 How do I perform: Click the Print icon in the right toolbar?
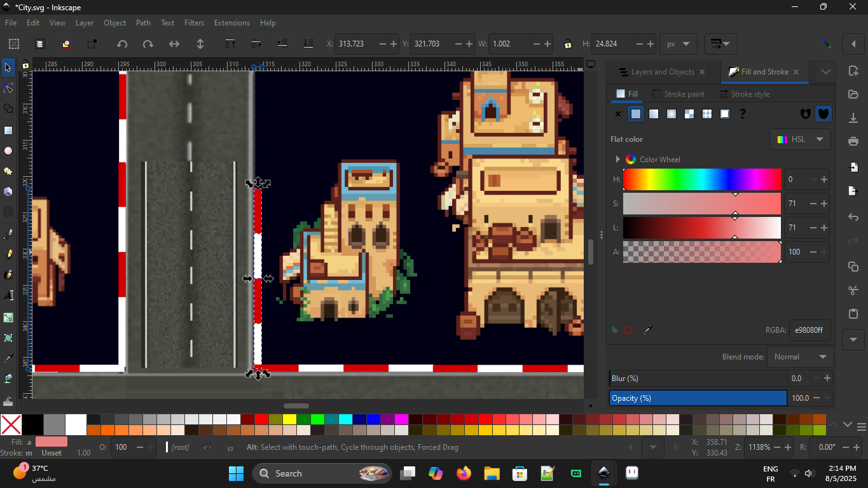853,141
